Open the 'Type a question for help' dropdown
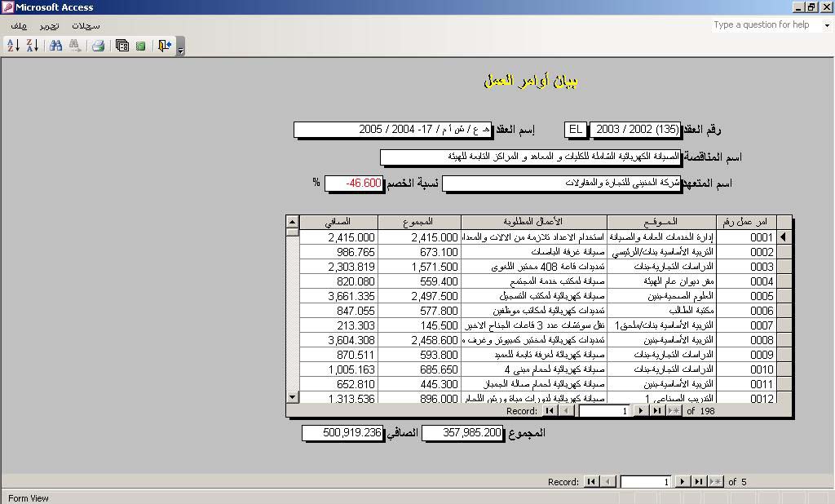 click(x=826, y=25)
